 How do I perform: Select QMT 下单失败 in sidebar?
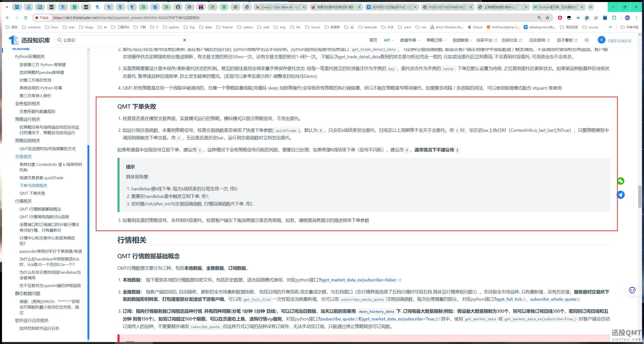[32, 193]
